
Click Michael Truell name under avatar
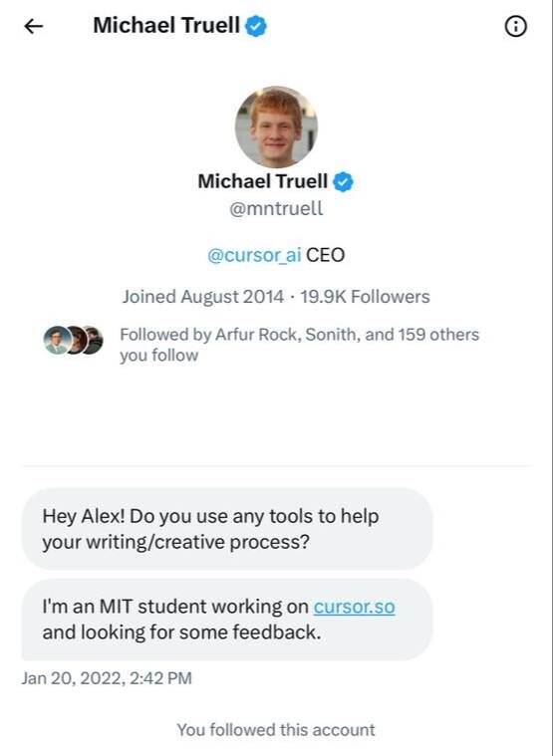[263, 181]
